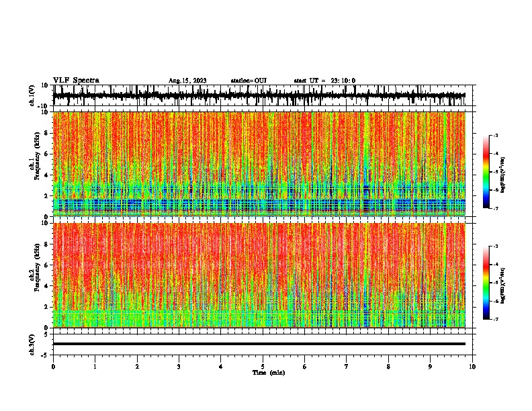Click the "8" kHz tick on ch.1 spectrogram
Screen dimensions: 532x411
coord(46,133)
